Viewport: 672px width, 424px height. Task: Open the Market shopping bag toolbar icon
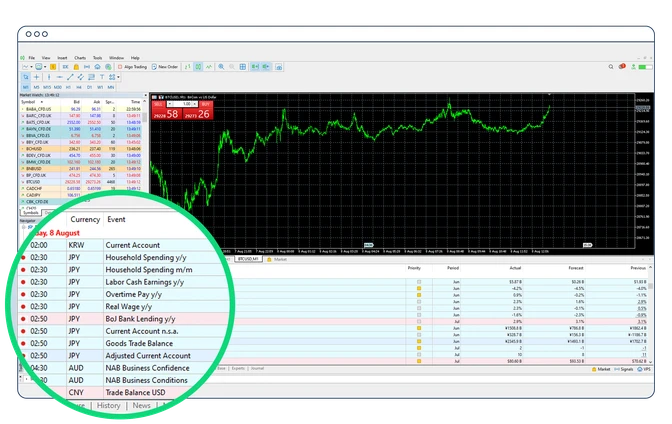[76, 67]
